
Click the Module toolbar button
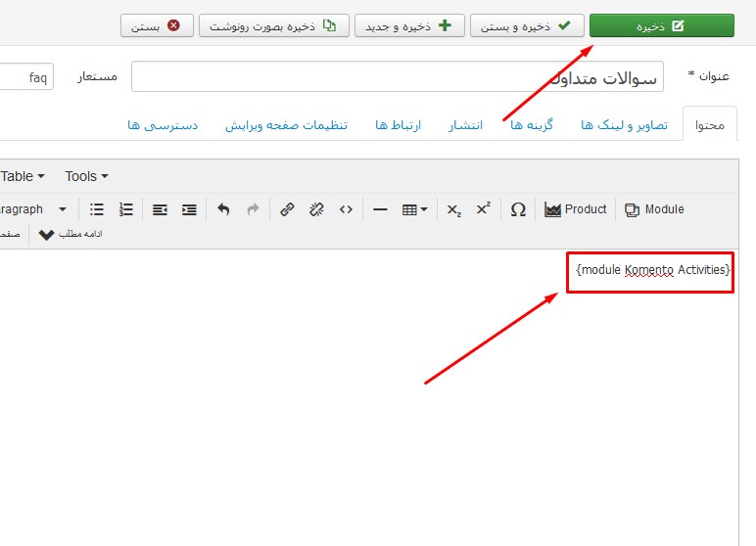(x=654, y=209)
